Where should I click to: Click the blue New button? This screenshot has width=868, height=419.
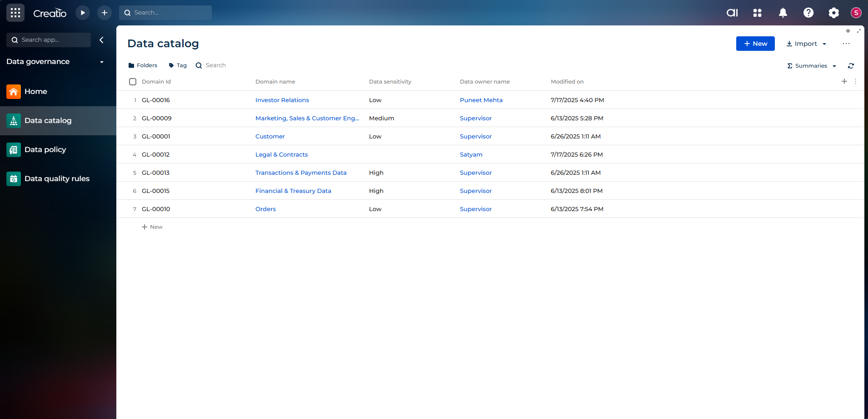755,44
